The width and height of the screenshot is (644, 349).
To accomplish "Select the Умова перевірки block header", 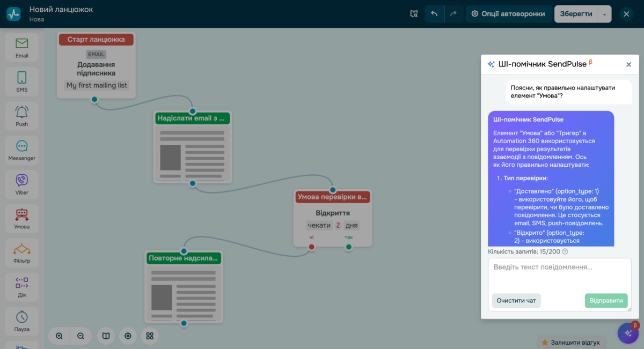I will tap(333, 197).
